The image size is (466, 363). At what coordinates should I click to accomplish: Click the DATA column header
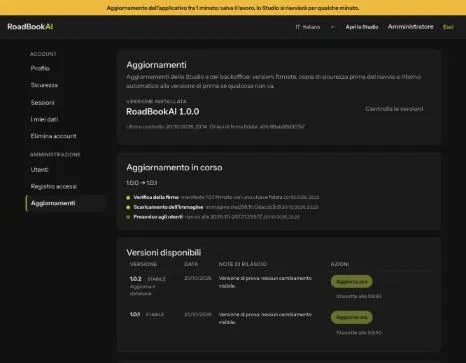click(x=191, y=264)
